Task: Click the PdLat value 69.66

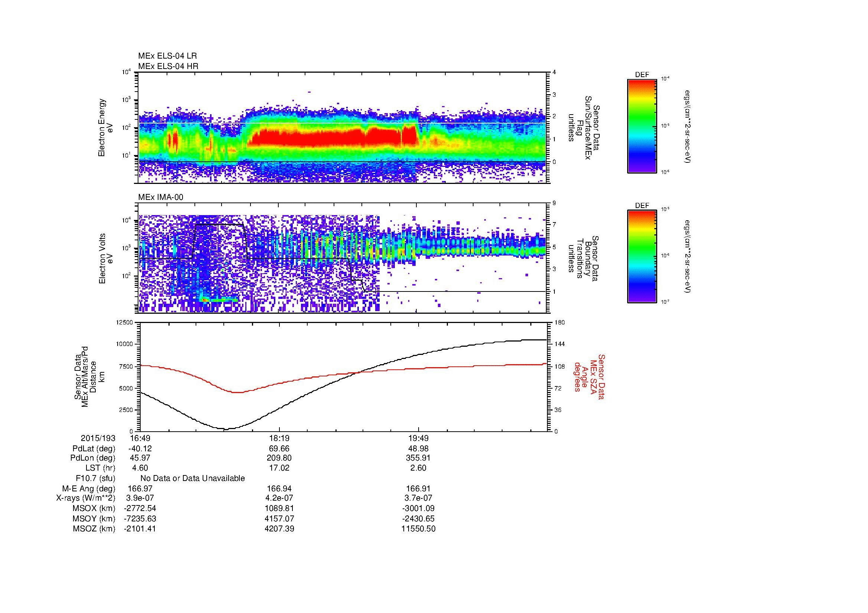Action: [x=279, y=449]
